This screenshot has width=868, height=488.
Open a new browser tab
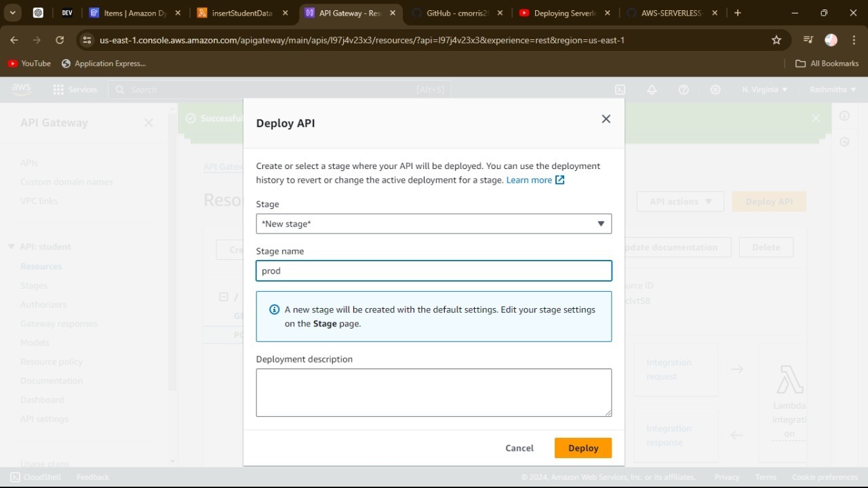(738, 13)
